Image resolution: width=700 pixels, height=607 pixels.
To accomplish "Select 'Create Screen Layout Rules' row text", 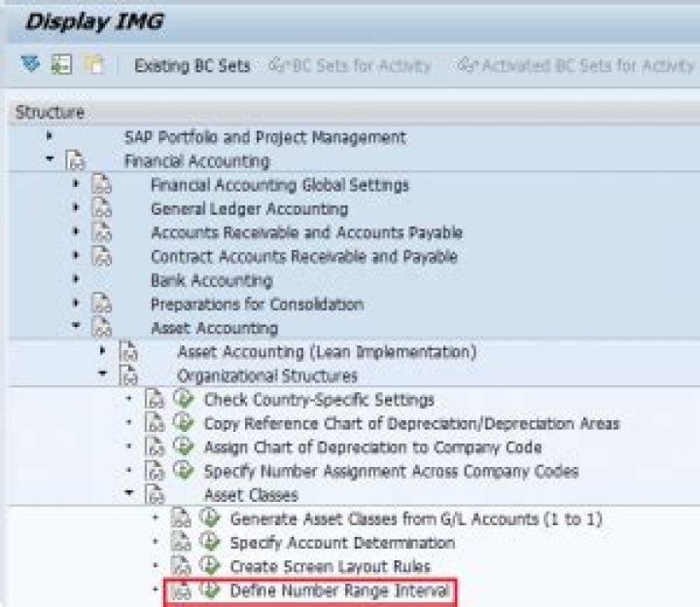I will tap(331, 567).
